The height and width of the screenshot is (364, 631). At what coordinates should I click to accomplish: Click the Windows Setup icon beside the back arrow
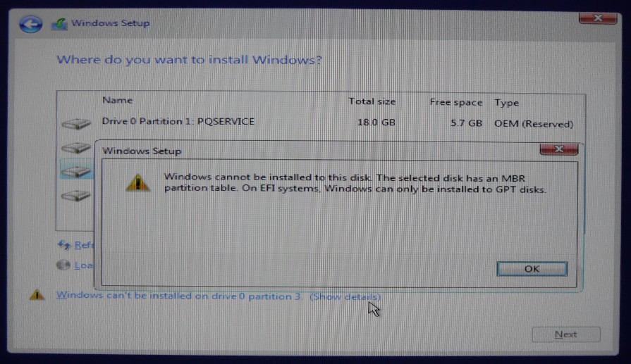point(59,24)
